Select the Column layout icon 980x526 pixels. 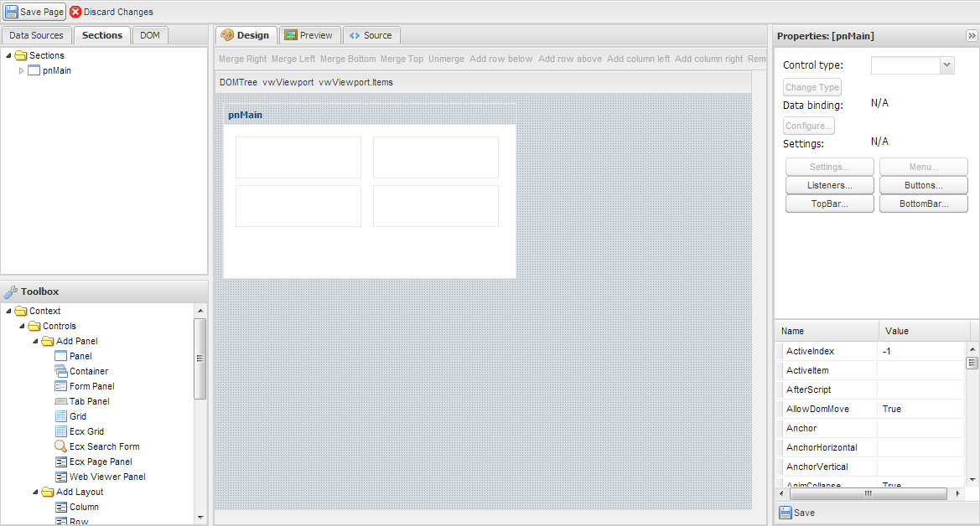point(60,507)
